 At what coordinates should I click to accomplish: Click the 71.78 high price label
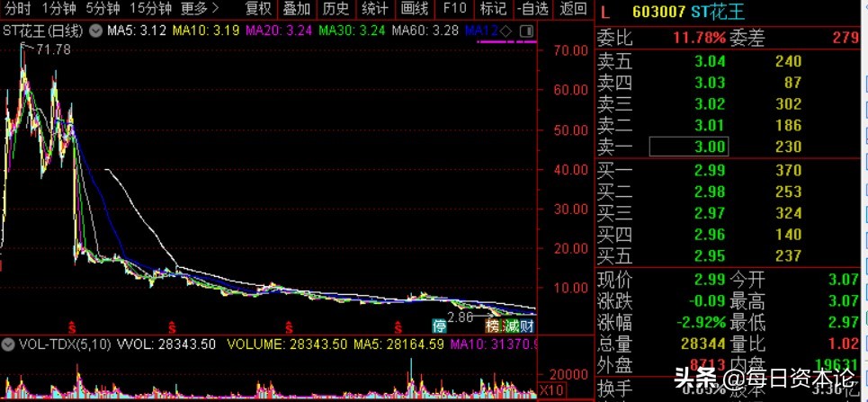pyautogui.click(x=53, y=49)
